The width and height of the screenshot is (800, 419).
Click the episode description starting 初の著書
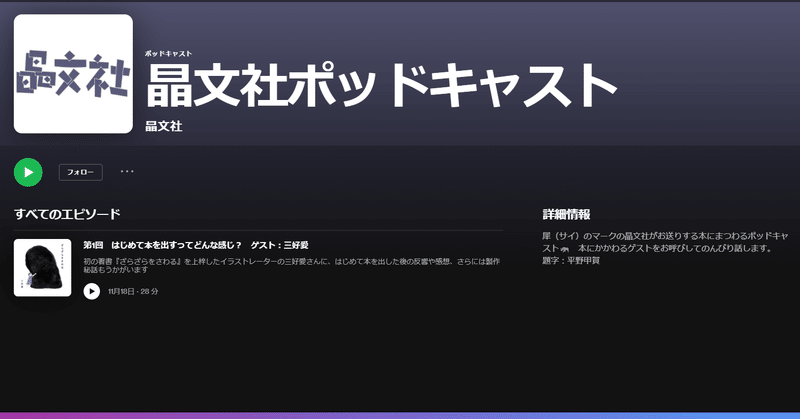pyautogui.click(x=292, y=265)
